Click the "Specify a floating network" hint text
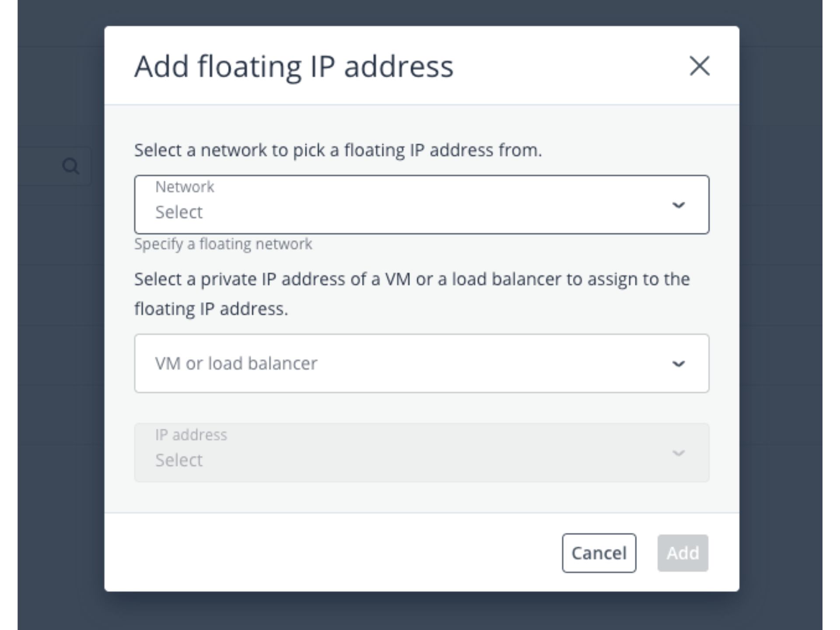 223,244
